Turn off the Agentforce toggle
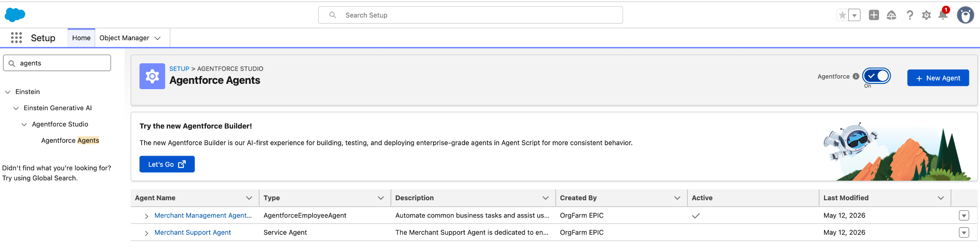Viewport: 980px width, 252px height. tap(877, 76)
